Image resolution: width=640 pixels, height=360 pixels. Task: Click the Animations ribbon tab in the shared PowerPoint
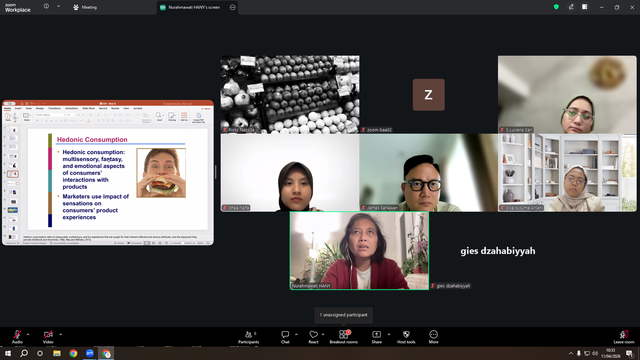tap(71, 109)
